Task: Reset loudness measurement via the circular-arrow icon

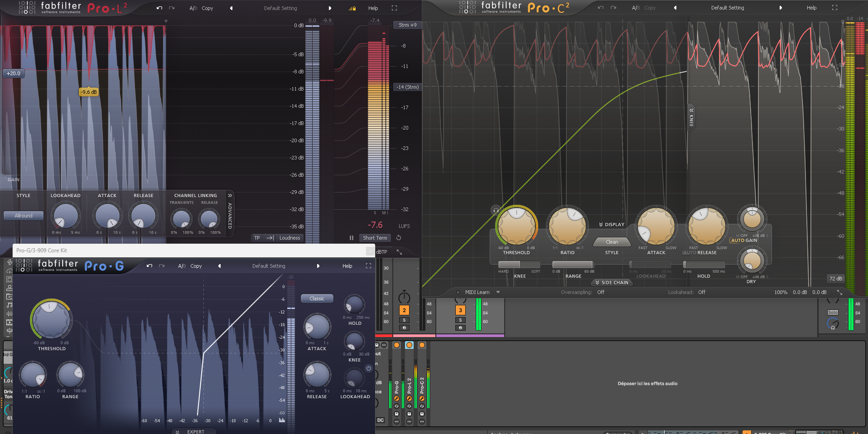Action: point(398,237)
